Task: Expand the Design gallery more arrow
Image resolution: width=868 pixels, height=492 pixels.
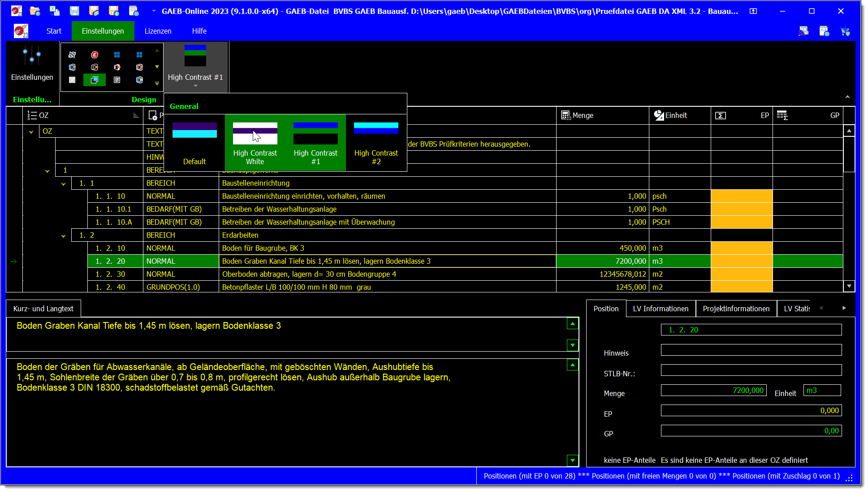Action: point(157,83)
